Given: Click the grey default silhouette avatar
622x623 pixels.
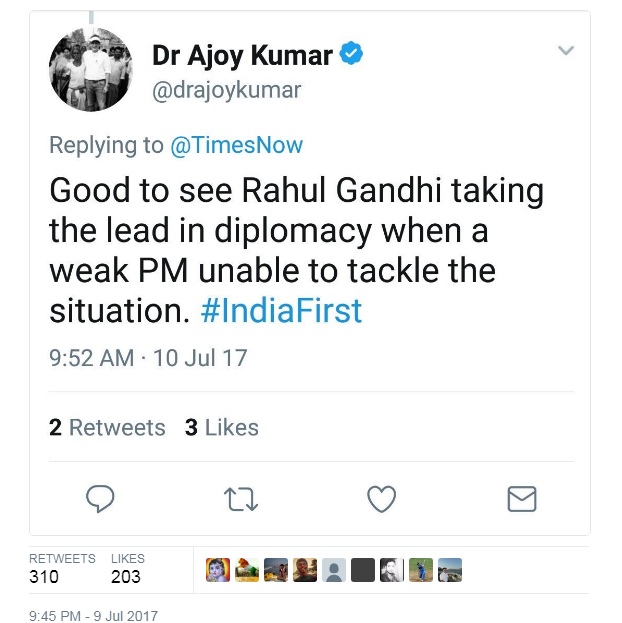Looking at the screenshot, I should click(x=334, y=570).
